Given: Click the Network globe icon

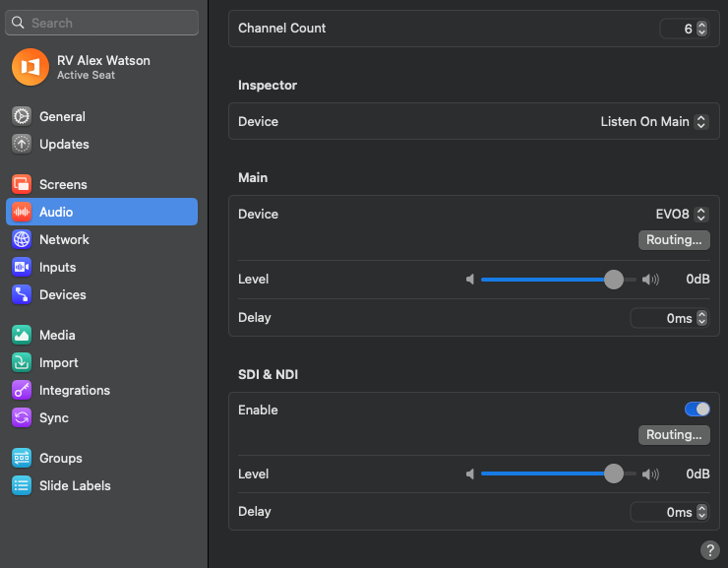Looking at the screenshot, I should [22, 239].
